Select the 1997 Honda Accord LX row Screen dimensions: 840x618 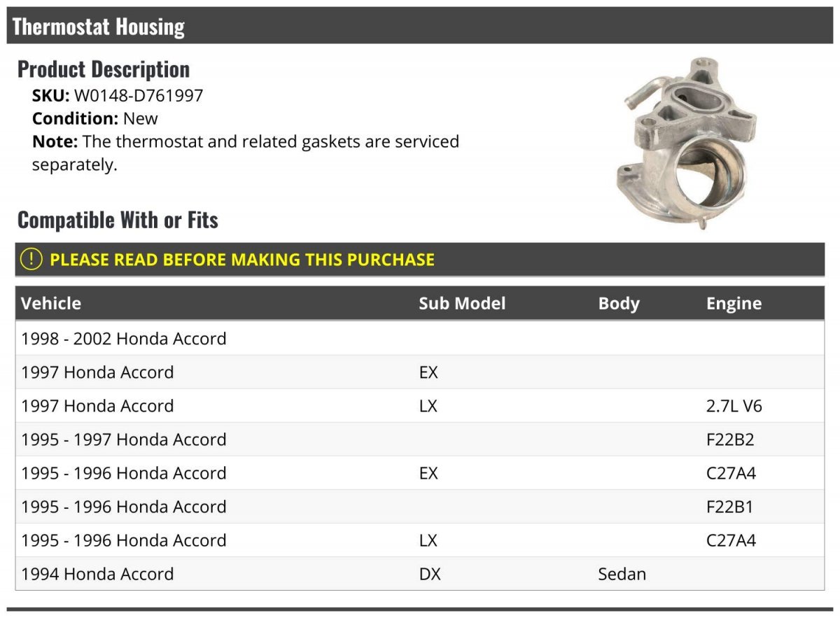tap(420, 406)
